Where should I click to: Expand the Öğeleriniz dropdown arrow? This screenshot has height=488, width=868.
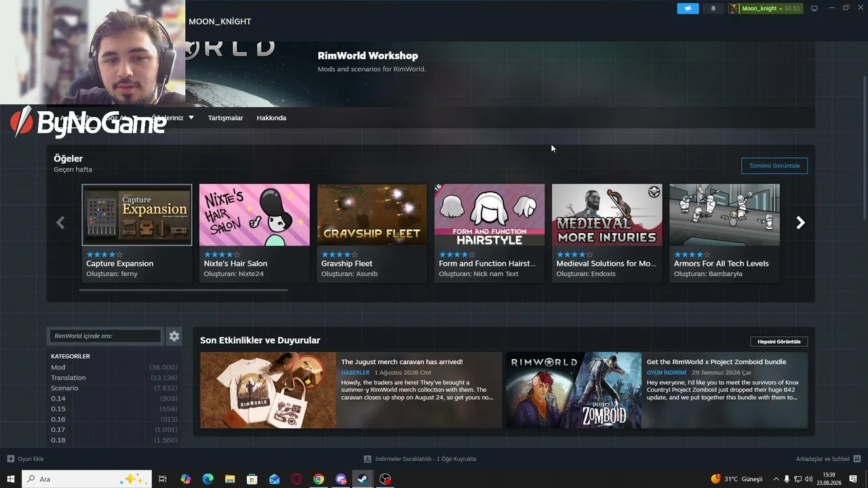[191, 117]
